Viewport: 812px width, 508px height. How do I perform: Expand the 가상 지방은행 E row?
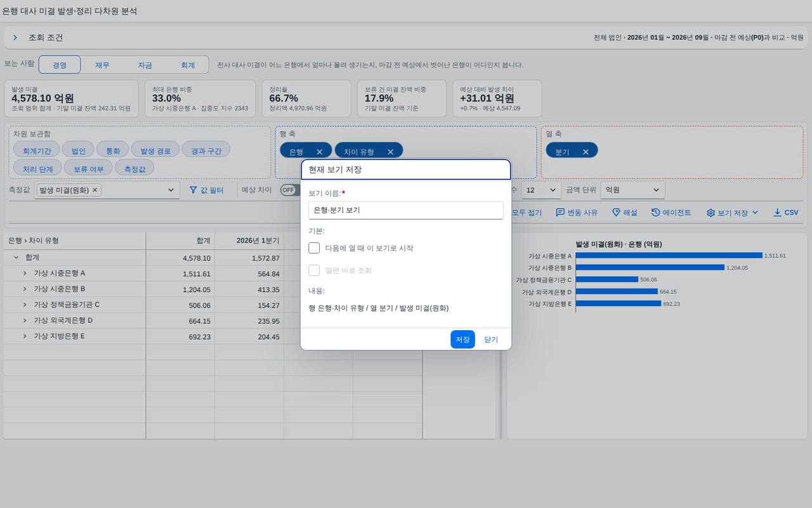tap(25, 336)
